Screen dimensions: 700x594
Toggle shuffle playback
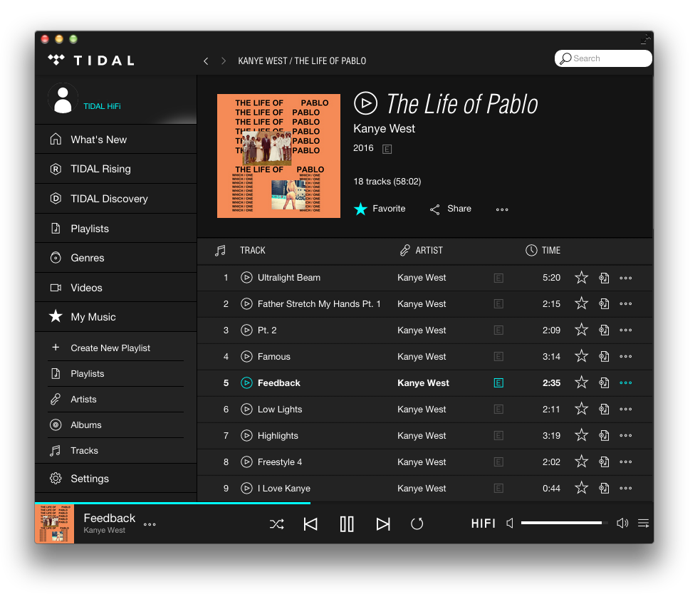(x=277, y=524)
